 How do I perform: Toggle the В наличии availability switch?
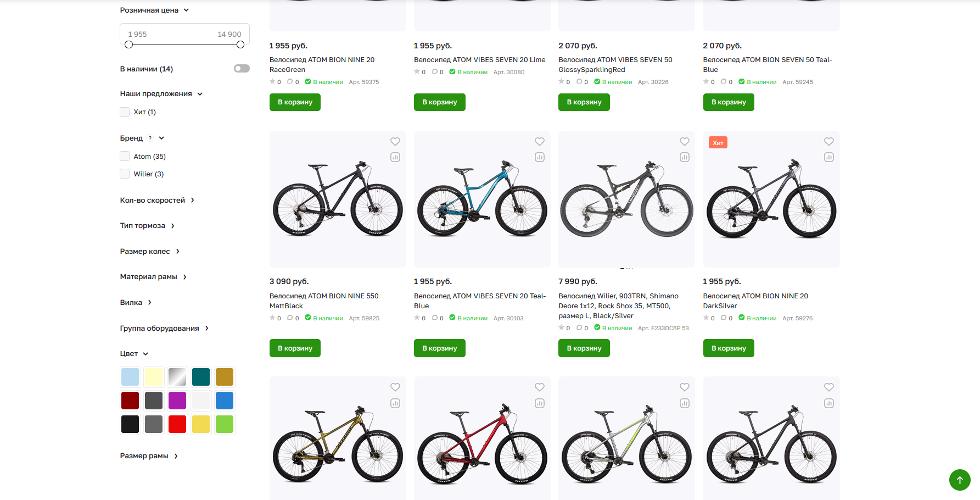242,69
